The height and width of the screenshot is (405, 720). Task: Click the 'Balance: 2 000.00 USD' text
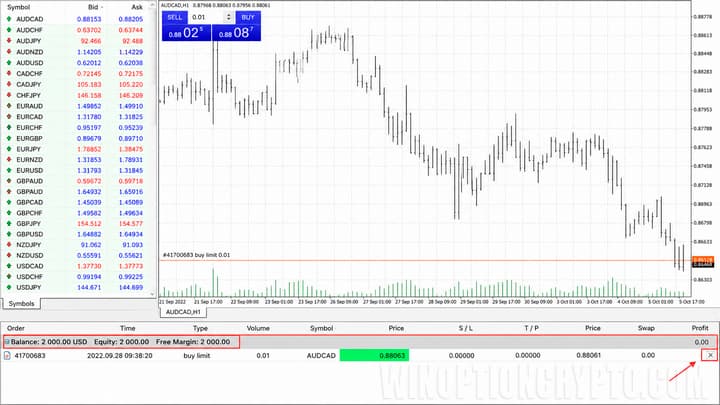point(49,342)
